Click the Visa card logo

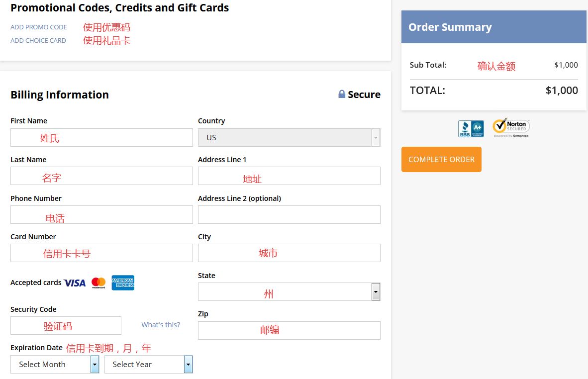tap(75, 283)
